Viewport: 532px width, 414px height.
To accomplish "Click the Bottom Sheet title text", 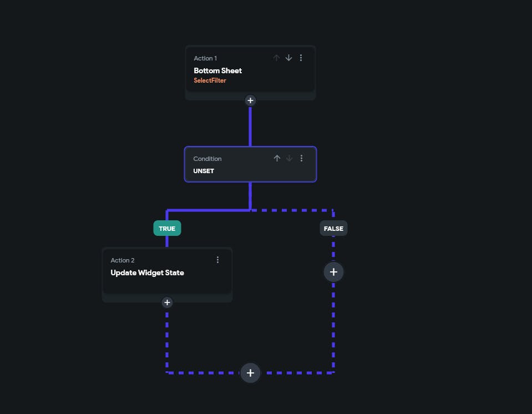I will point(218,70).
